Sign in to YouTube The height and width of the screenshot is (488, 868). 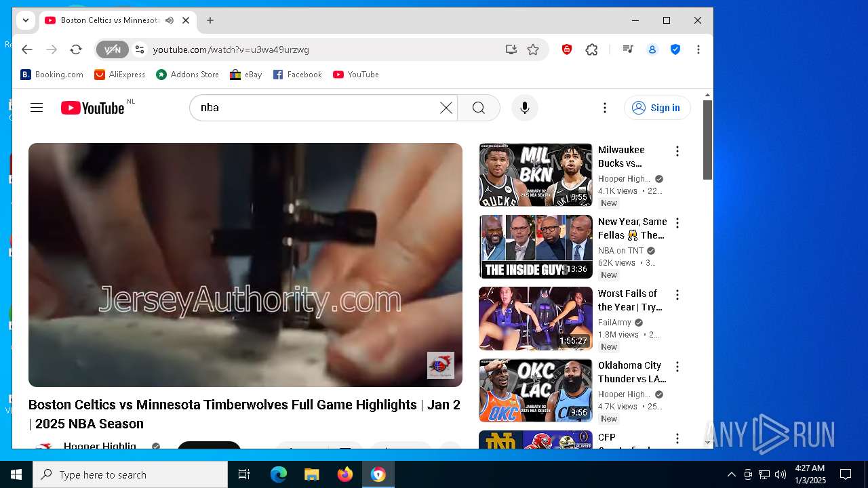(x=657, y=108)
